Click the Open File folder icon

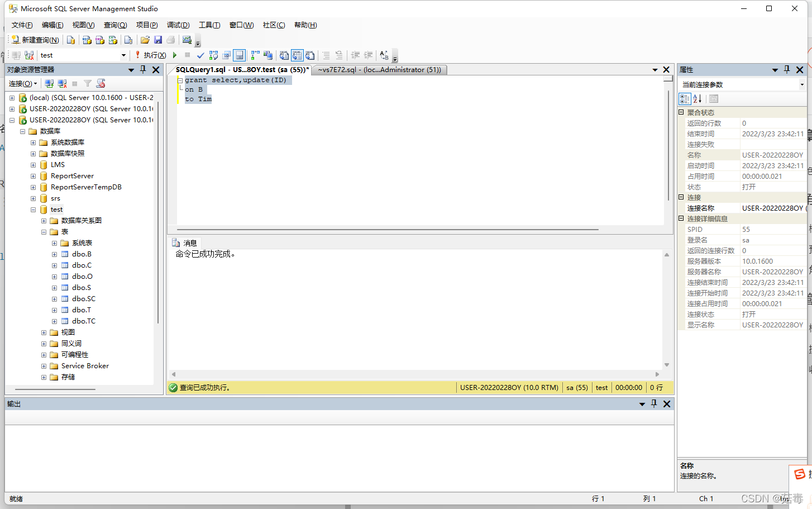145,40
